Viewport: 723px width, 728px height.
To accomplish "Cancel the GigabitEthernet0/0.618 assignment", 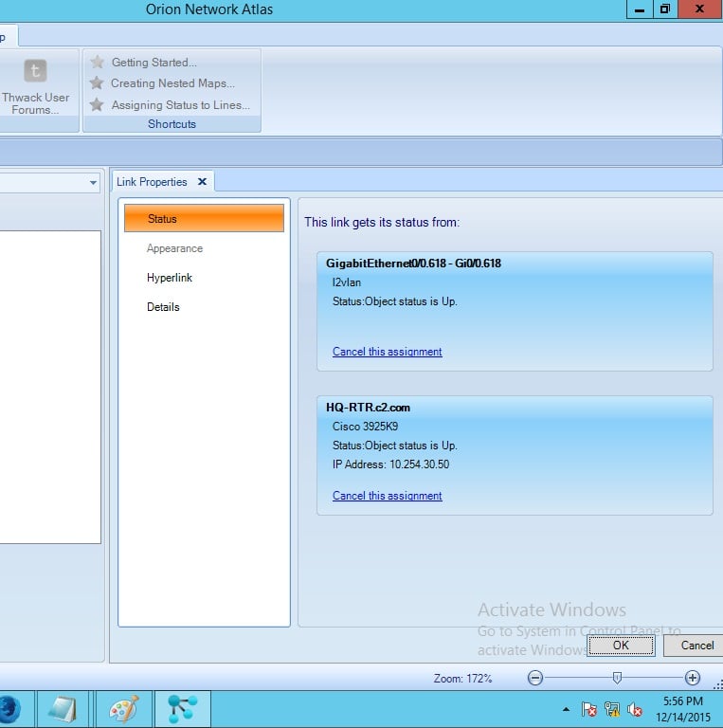I will [387, 352].
